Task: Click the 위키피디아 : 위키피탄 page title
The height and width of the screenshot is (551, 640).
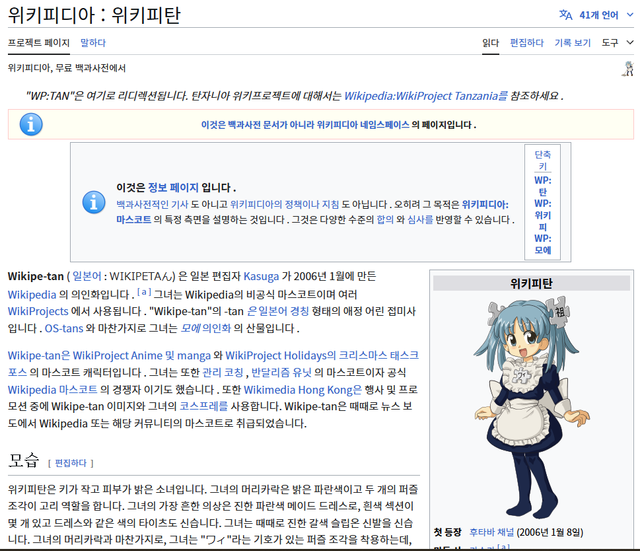Action: point(94,15)
